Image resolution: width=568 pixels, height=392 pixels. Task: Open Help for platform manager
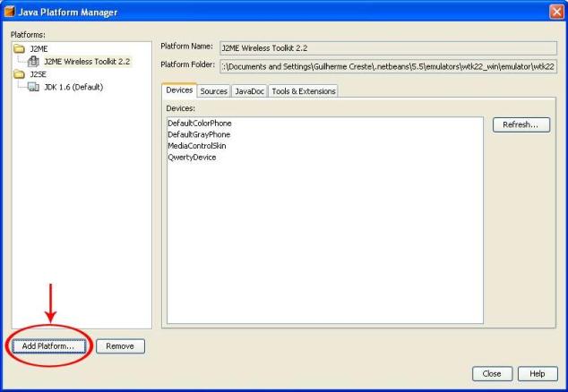point(537,374)
